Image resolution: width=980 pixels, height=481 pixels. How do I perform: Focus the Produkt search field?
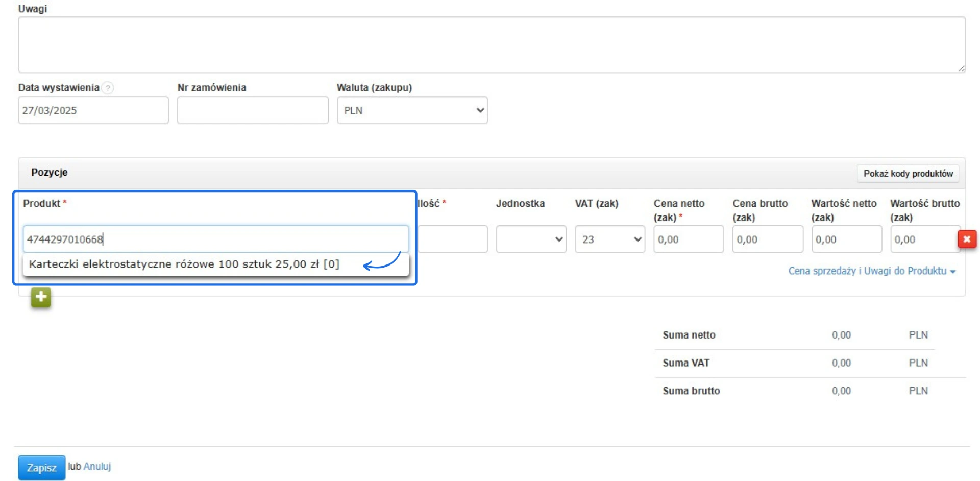pyautogui.click(x=215, y=239)
